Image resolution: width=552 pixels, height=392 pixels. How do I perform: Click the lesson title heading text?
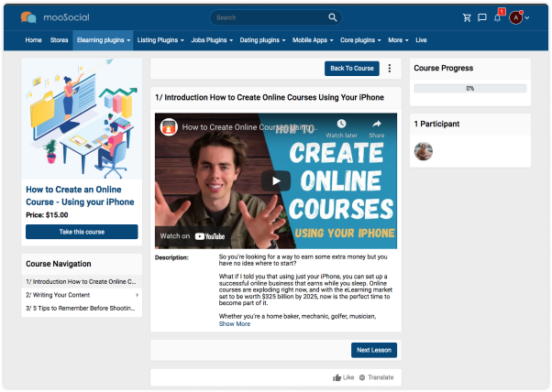point(270,97)
